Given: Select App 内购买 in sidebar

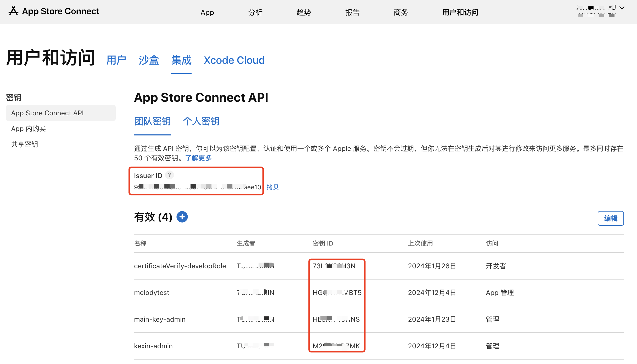Looking at the screenshot, I should coord(28,129).
